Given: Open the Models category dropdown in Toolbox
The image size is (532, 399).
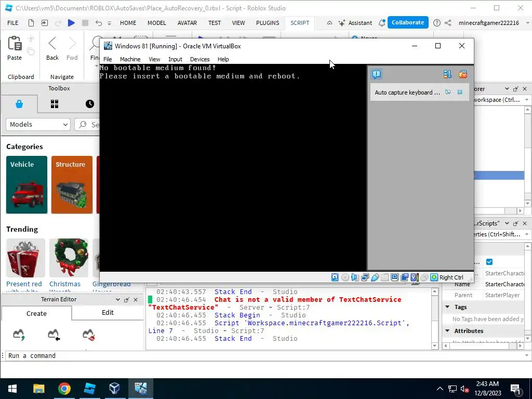Looking at the screenshot, I should (x=38, y=125).
